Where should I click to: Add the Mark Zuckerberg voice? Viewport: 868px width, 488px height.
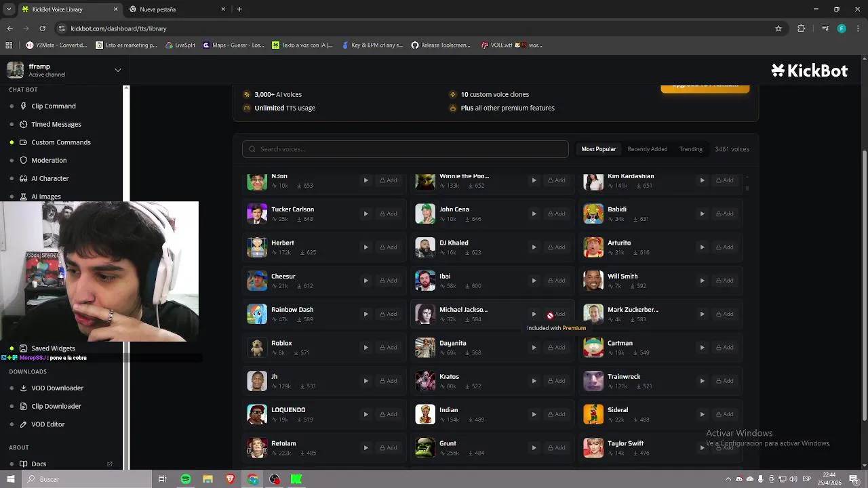click(x=725, y=314)
